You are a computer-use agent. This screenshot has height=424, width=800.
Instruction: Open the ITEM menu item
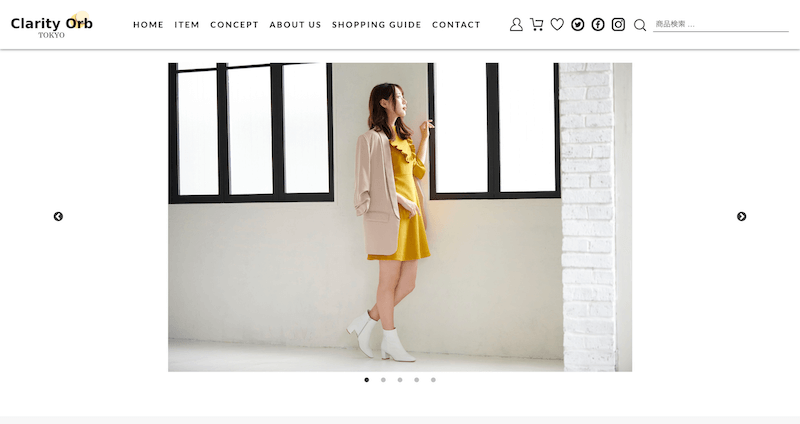(x=187, y=24)
